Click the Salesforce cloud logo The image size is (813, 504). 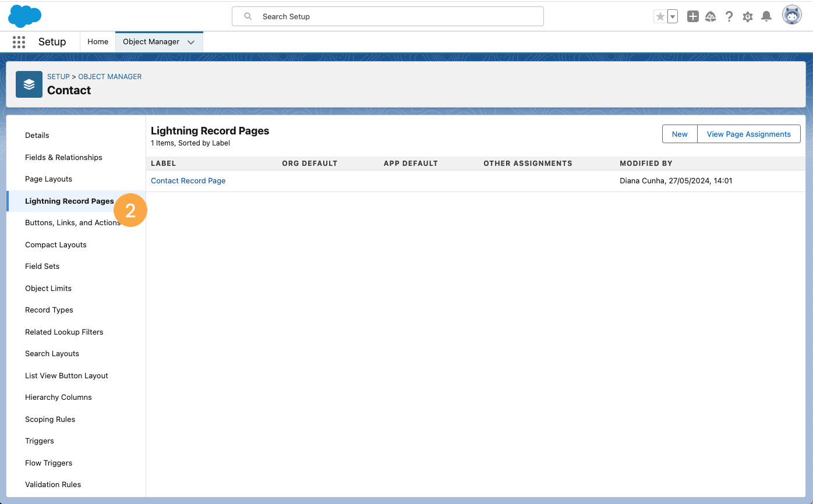(24, 16)
